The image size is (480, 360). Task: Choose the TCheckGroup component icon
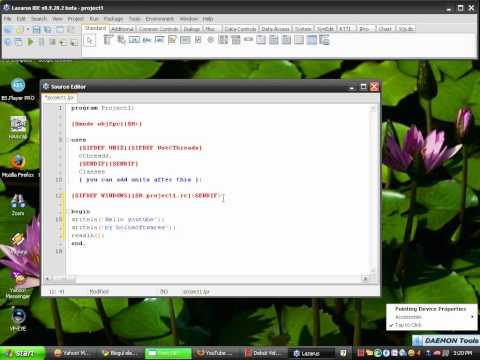click(x=286, y=40)
